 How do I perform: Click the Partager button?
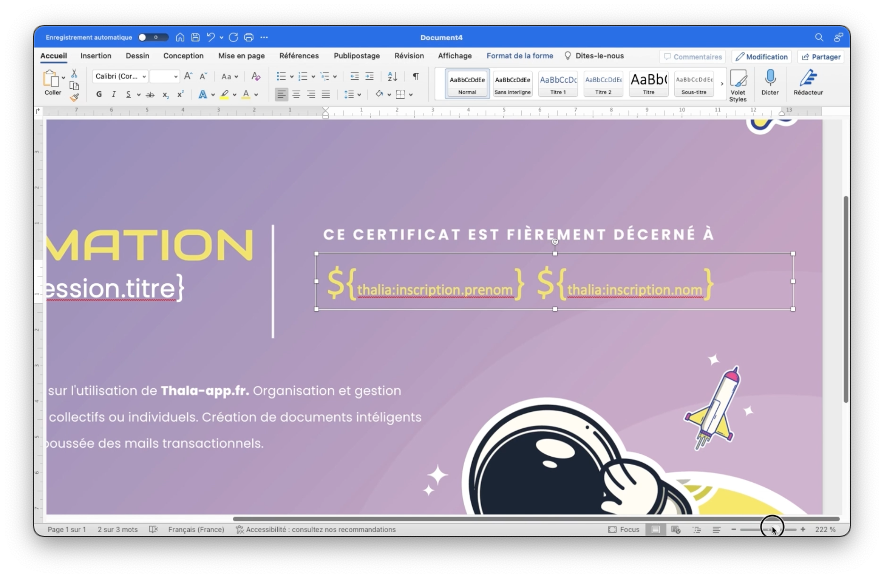820,57
